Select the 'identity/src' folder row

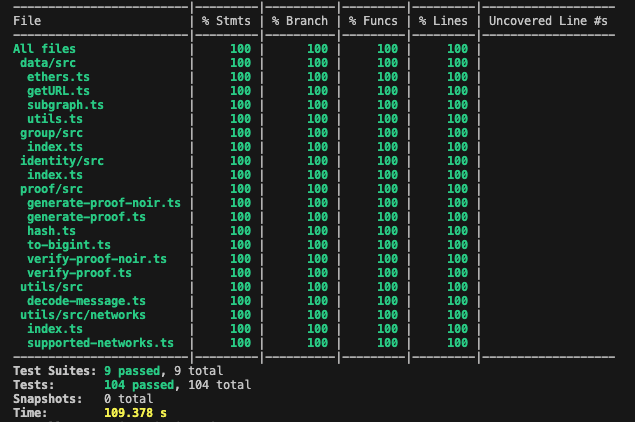click(62, 161)
